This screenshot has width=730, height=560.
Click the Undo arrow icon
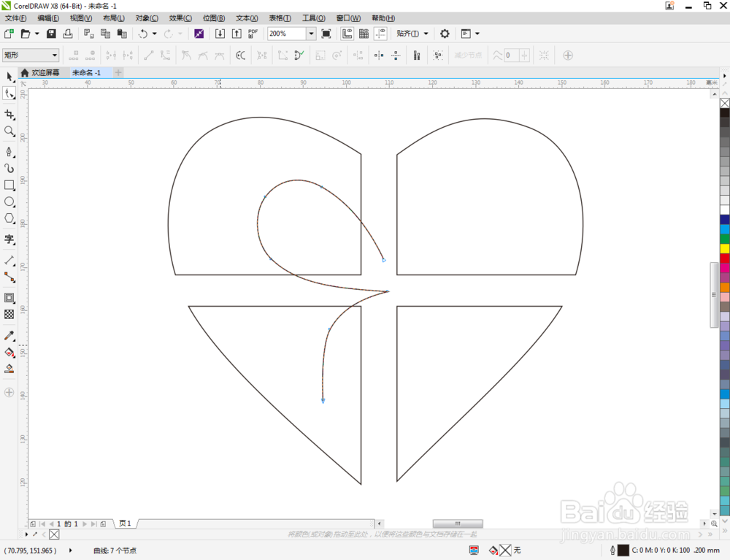point(143,34)
